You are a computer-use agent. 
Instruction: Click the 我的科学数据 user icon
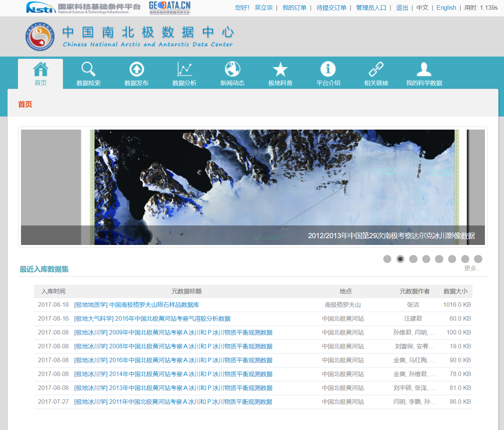click(x=424, y=69)
